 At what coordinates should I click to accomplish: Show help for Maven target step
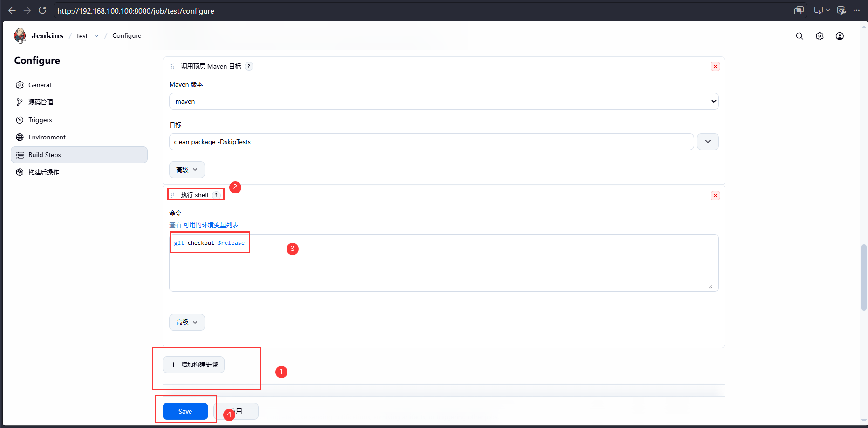249,66
